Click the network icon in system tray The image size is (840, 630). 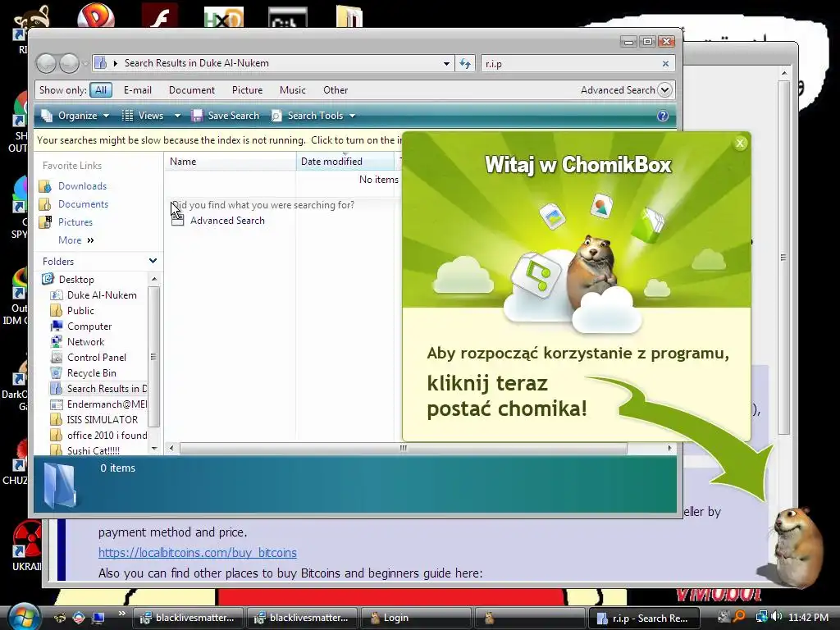click(760, 617)
